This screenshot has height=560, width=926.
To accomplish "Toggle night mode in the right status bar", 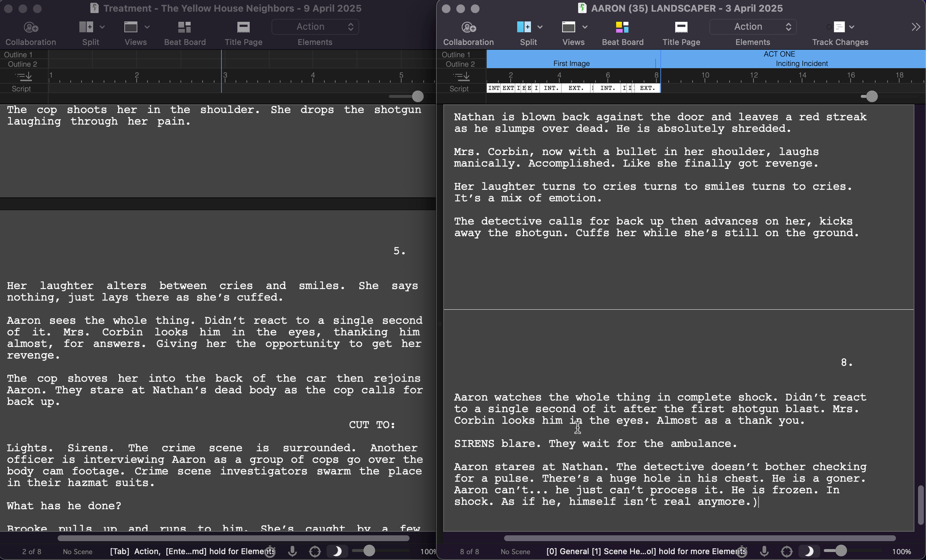I will (x=809, y=551).
